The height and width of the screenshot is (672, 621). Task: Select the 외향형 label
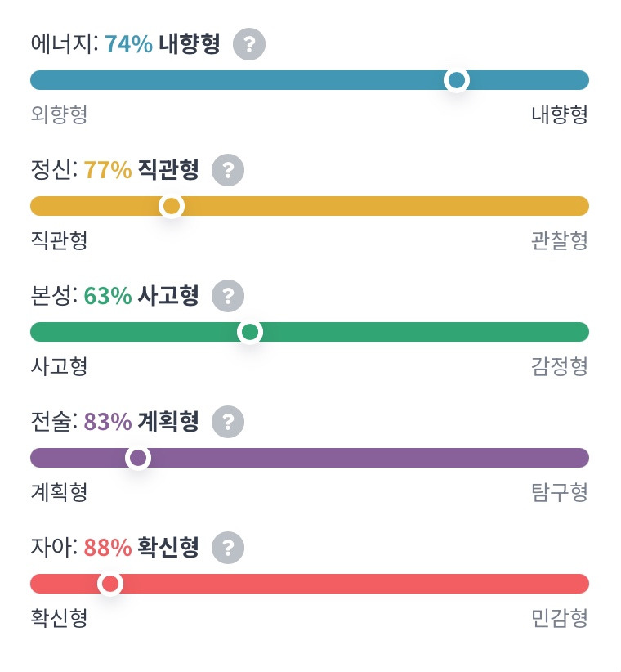(59, 114)
